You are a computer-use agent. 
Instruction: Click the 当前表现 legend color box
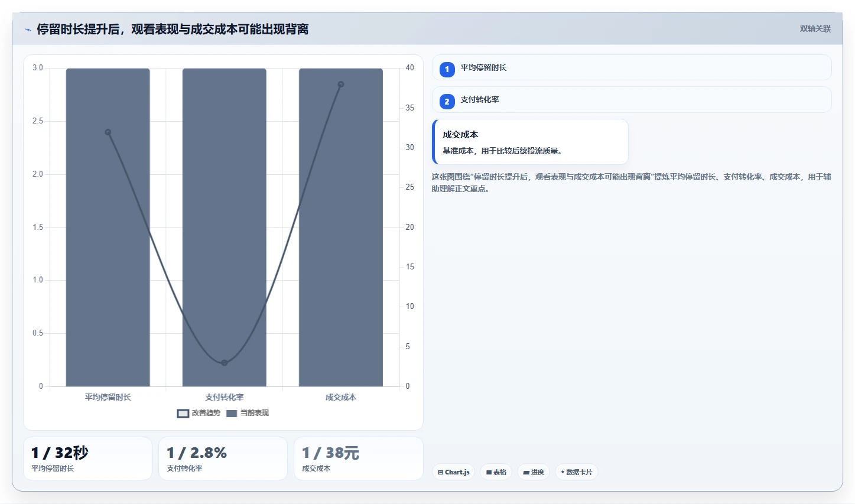pyautogui.click(x=232, y=414)
